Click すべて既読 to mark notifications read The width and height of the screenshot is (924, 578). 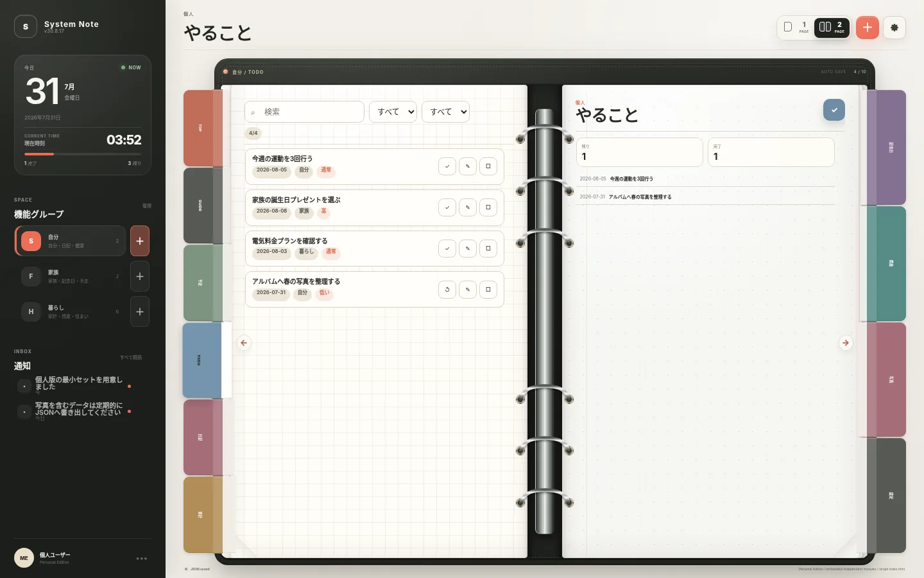coord(131,357)
